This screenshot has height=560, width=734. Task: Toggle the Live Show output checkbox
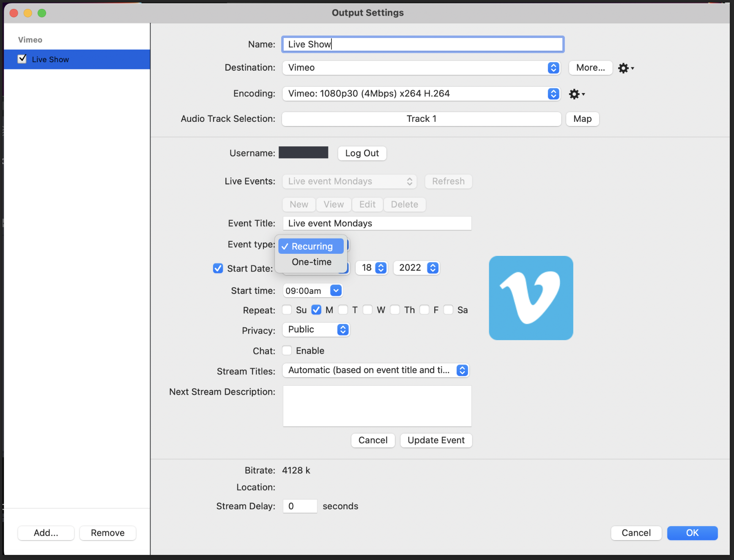point(22,59)
